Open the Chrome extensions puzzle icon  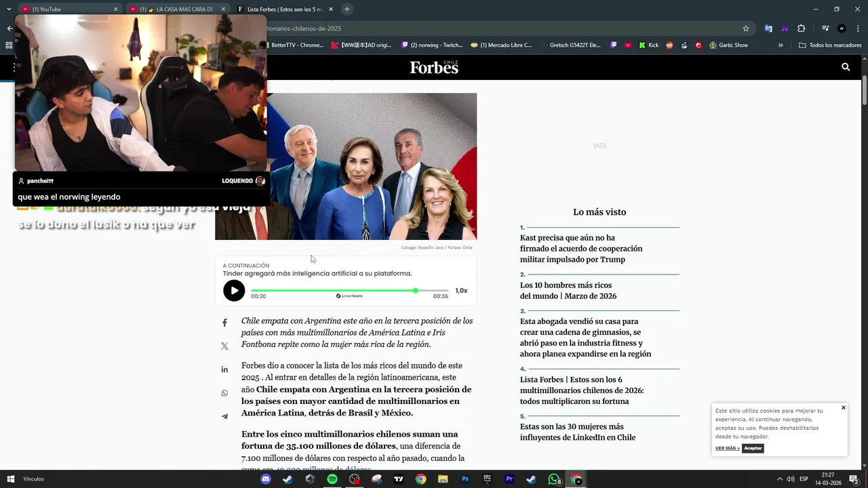click(x=801, y=28)
